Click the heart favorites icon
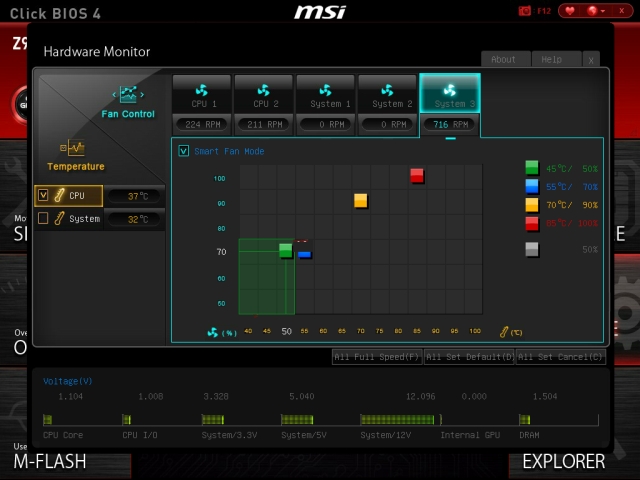This screenshot has height=480, width=640. [x=570, y=11]
